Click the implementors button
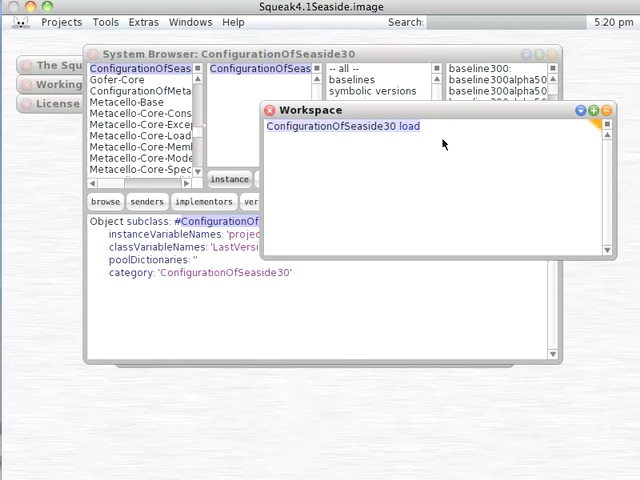Screen dimensions: 640x480 pyautogui.click(x=204, y=202)
